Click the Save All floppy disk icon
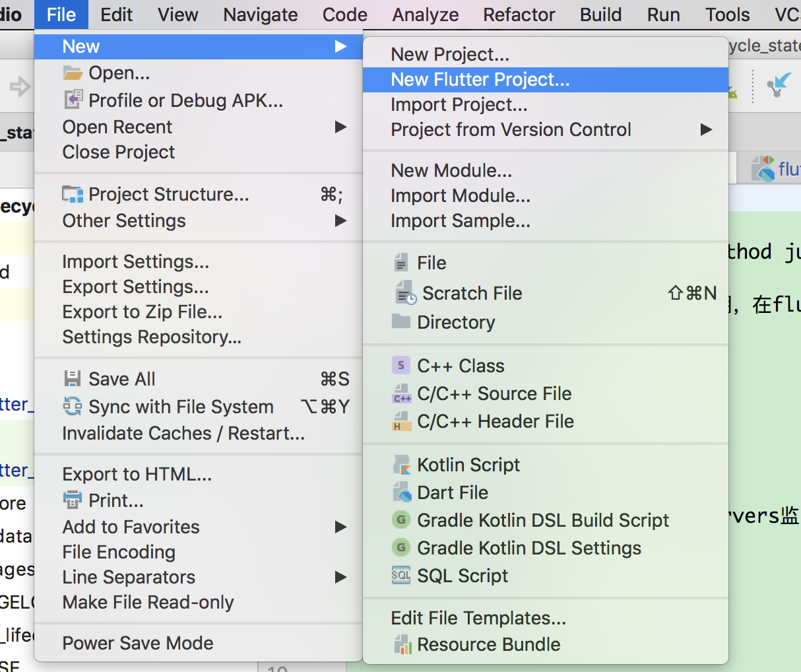This screenshot has width=801, height=672. click(72, 379)
